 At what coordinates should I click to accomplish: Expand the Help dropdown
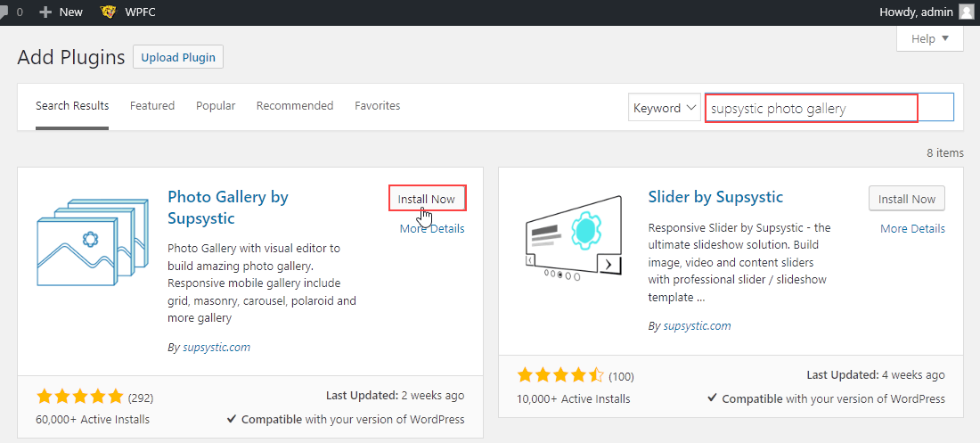(930, 39)
